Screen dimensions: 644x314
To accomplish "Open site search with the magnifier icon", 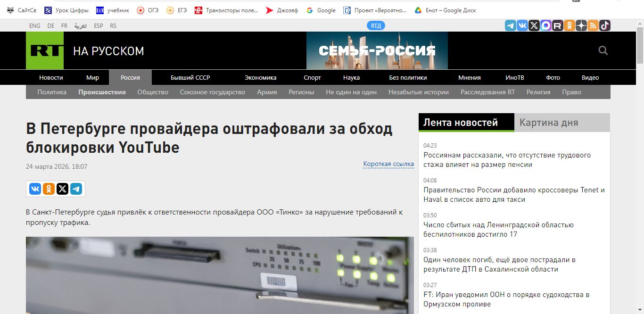I will point(603,50).
